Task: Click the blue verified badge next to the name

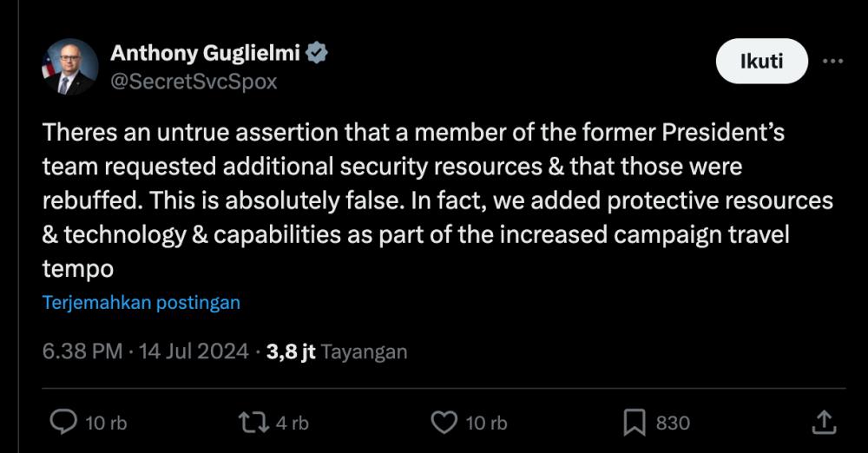Action: tap(317, 53)
